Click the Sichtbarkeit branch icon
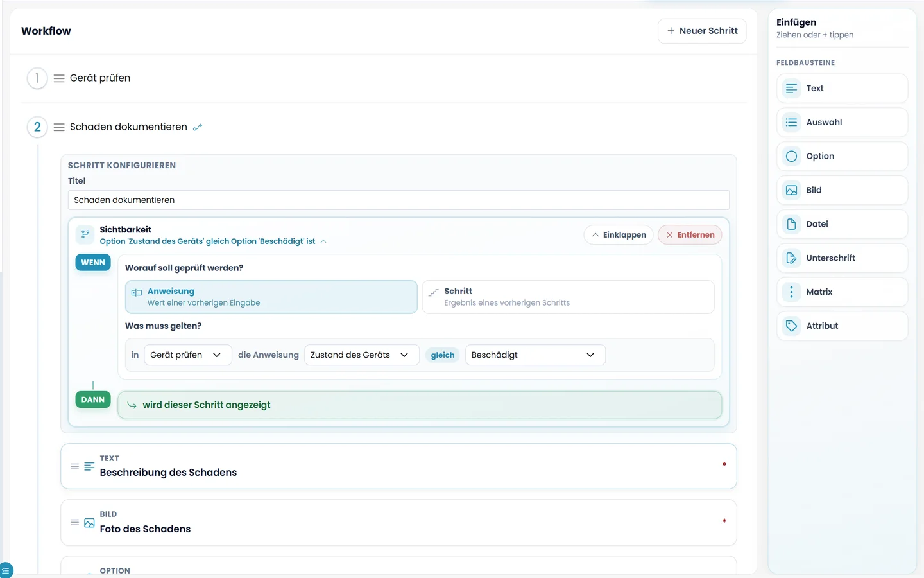The width and height of the screenshot is (924, 578). [x=85, y=235]
